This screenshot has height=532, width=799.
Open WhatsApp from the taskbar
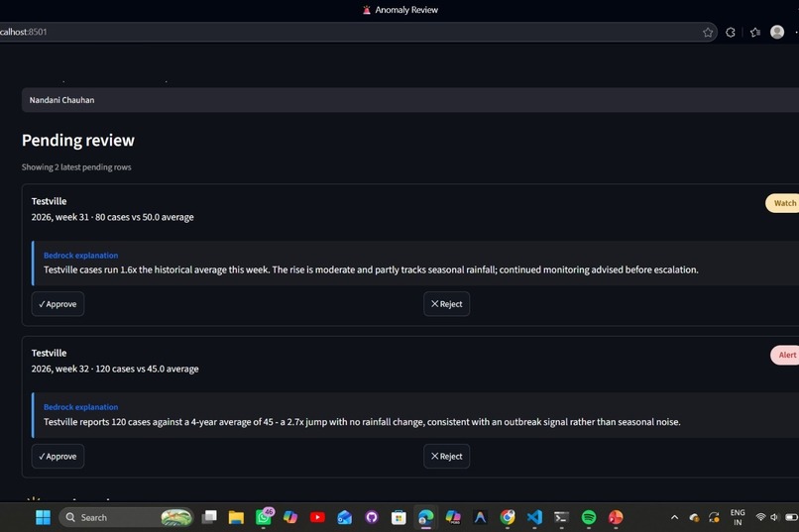(264, 517)
